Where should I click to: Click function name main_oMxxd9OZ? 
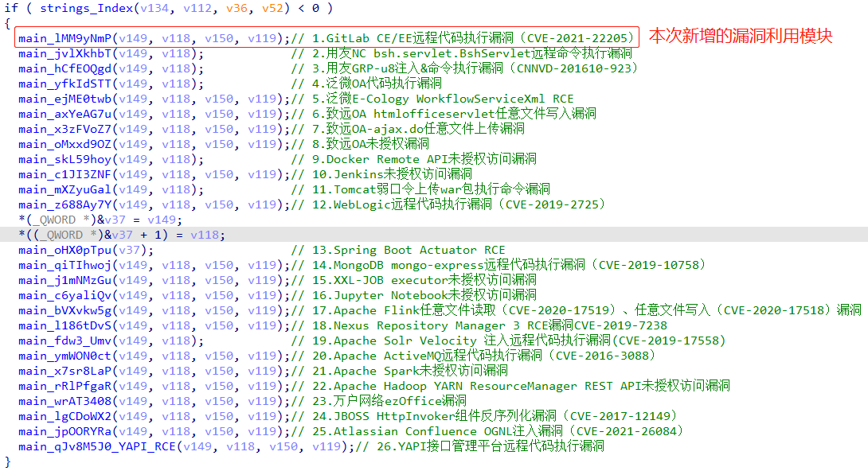65,144
